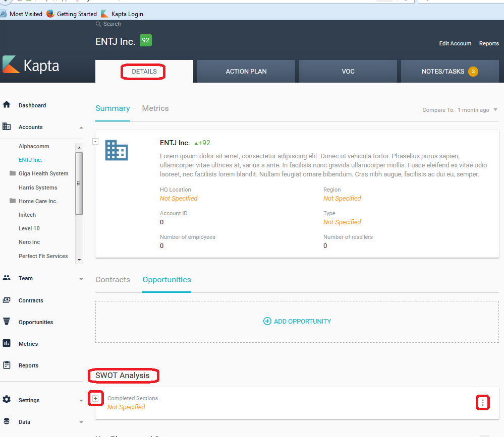Select the Opportunities sub-tab
This screenshot has width=504, height=437.
click(x=167, y=280)
